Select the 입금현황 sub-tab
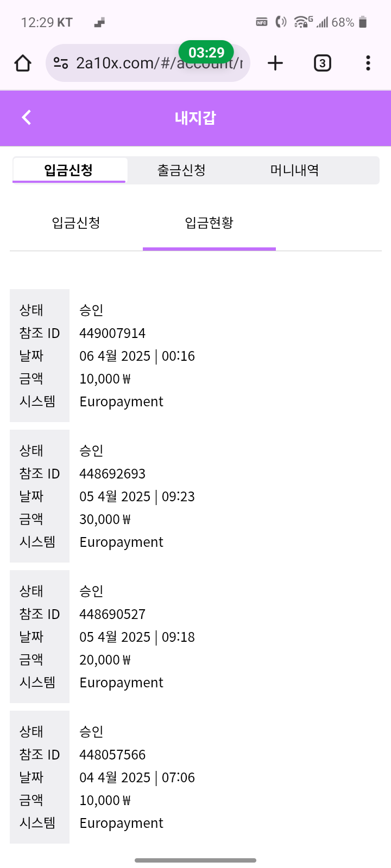The width and height of the screenshot is (391, 868). tap(209, 223)
